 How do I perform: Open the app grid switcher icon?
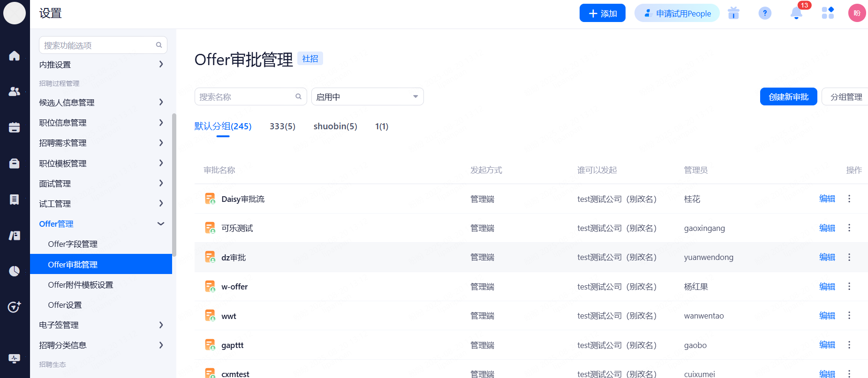click(x=828, y=13)
